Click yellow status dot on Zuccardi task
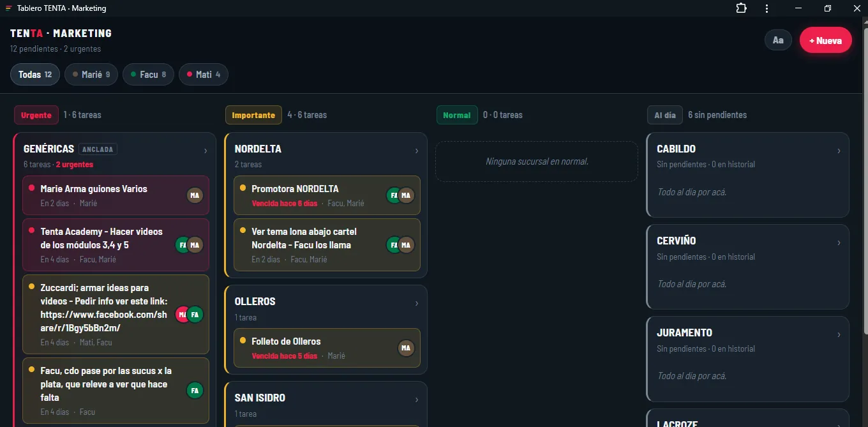868x427 pixels. pyautogui.click(x=31, y=287)
